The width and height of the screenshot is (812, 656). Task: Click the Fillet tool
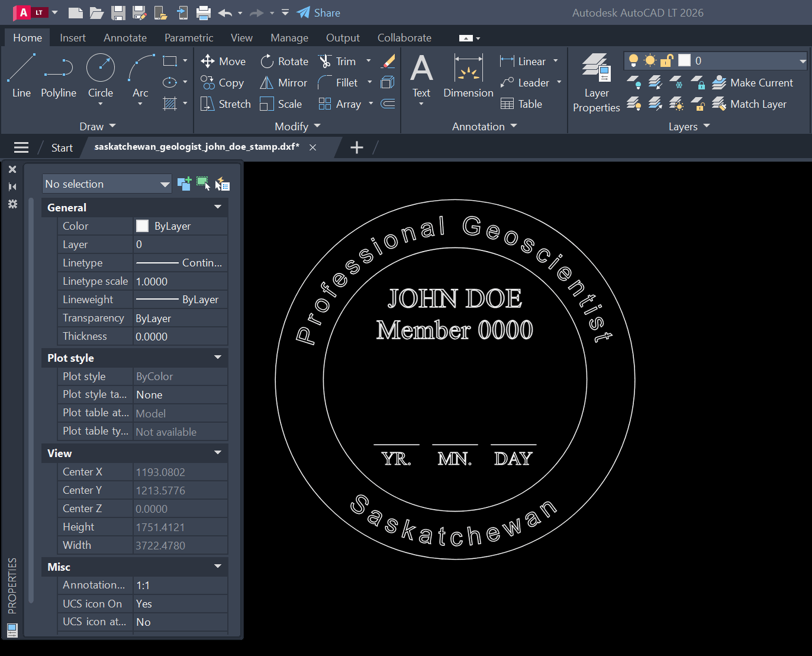click(338, 83)
